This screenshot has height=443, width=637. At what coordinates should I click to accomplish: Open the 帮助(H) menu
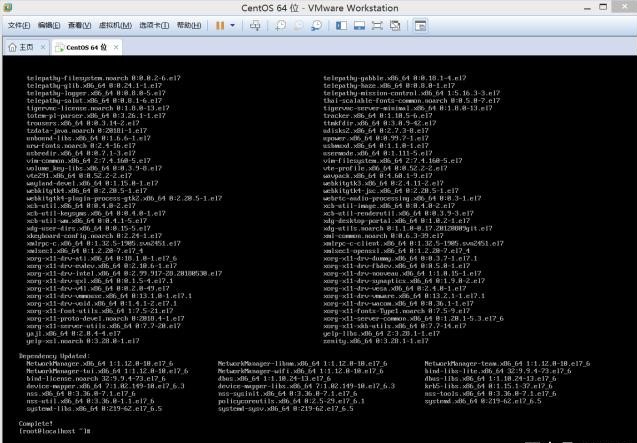(188, 25)
